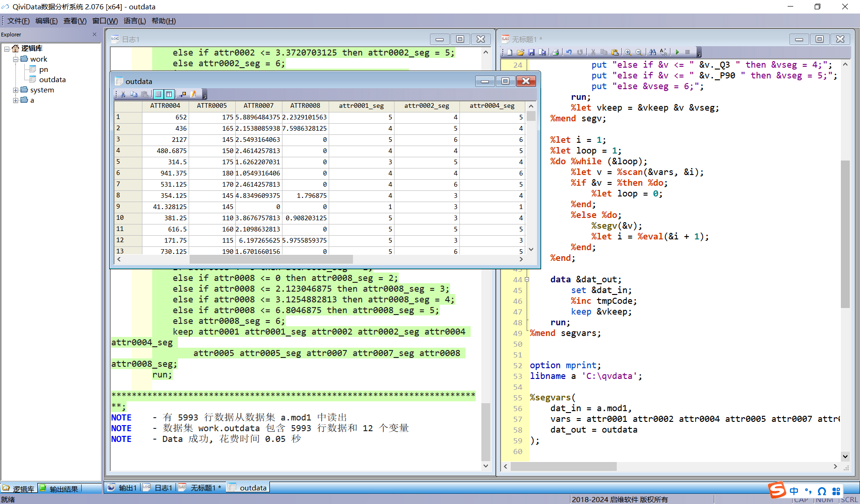Open the 帮助(H) menu
Viewport: 860px width, 504px height.
tap(163, 21)
